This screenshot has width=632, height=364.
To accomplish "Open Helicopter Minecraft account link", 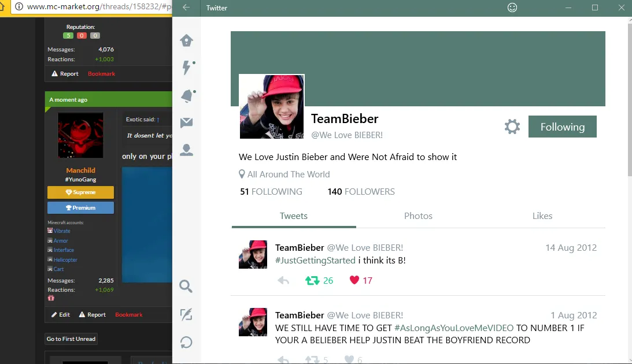I will tap(65, 260).
